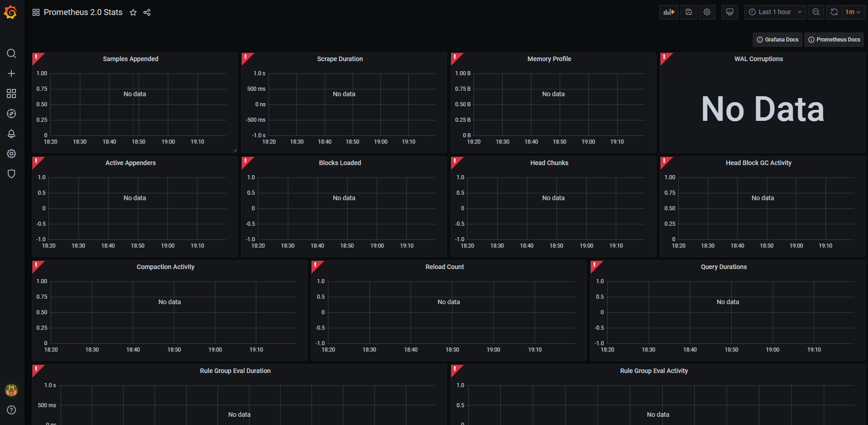The image size is (868, 425).
Task: Expand the 1m refresh interval dropdown
Action: pyautogui.click(x=852, y=12)
